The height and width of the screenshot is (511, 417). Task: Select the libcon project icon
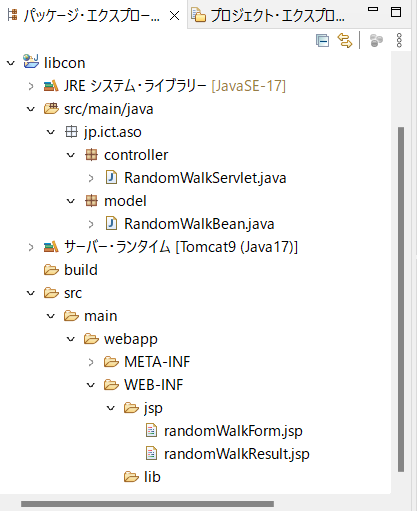point(31,62)
